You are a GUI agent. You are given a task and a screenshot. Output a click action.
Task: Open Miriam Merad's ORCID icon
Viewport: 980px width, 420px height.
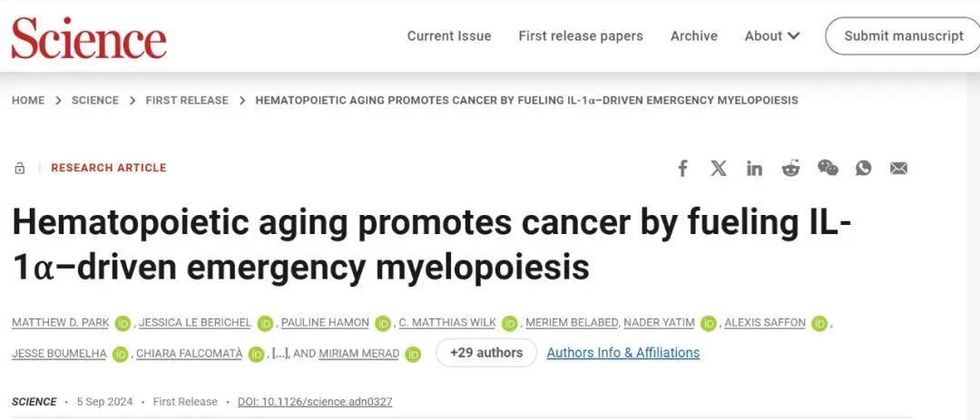tap(413, 354)
